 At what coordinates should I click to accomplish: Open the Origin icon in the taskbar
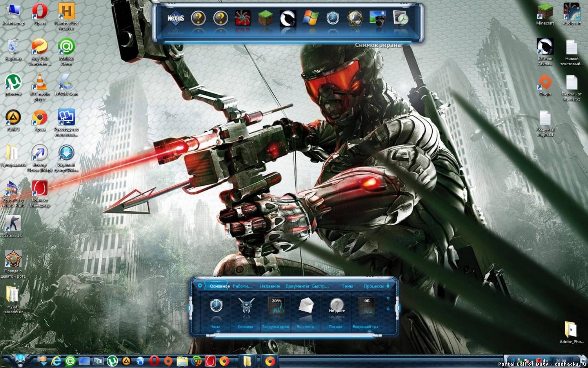point(168,361)
